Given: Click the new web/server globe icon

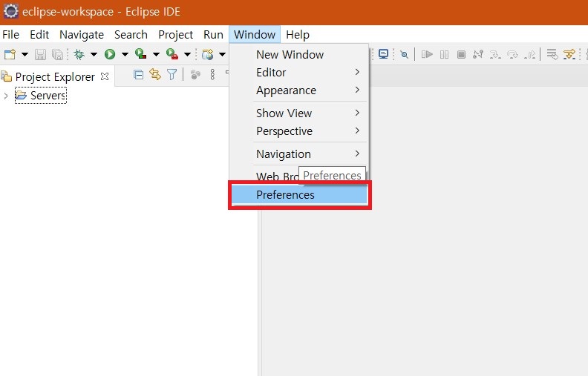Looking at the screenshot, I should pos(207,54).
